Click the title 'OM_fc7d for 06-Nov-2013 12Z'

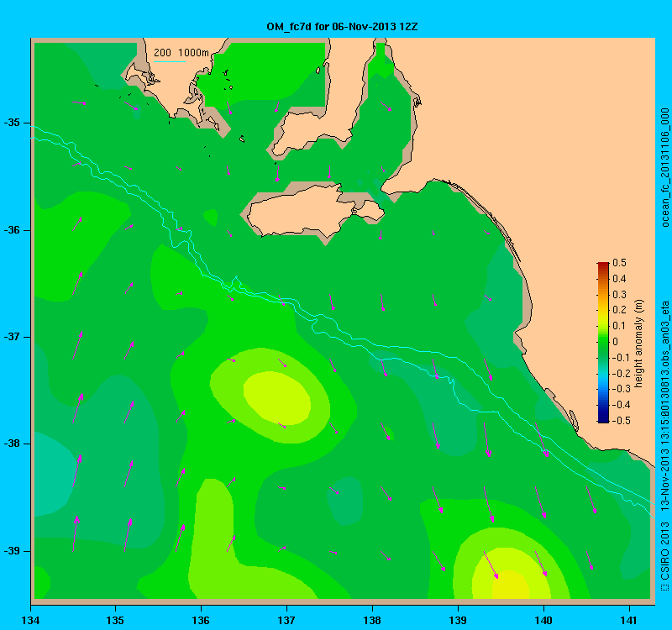click(342, 27)
